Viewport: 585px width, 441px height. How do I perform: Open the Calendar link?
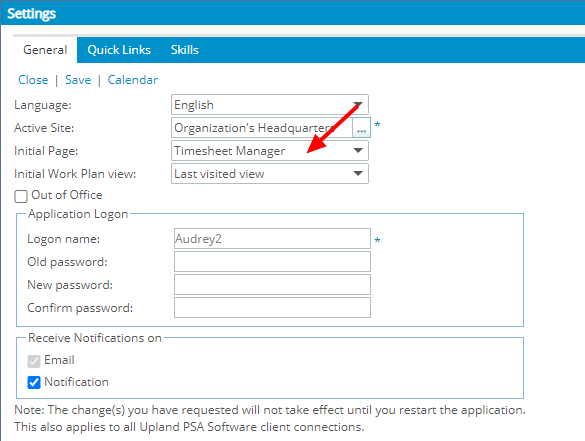click(x=133, y=80)
